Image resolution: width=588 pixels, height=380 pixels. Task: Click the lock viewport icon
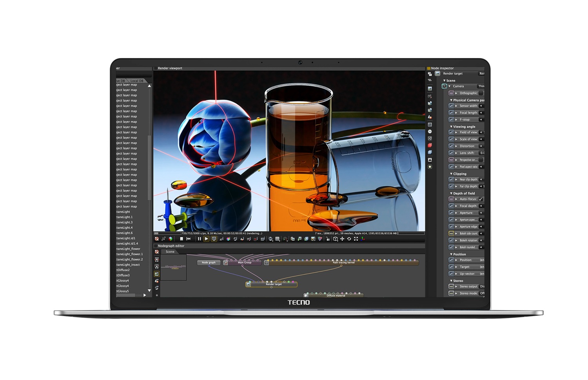tap(328, 239)
